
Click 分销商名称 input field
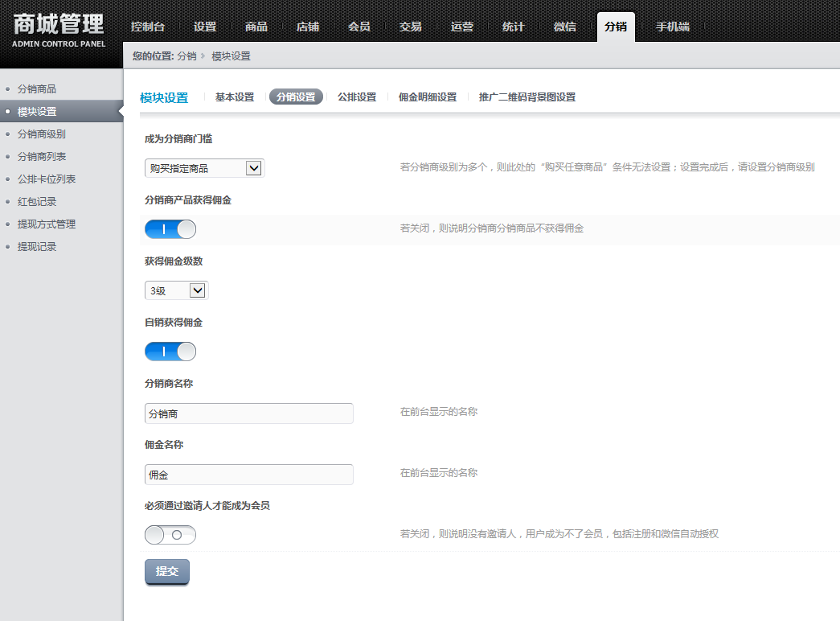click(249, 413)
